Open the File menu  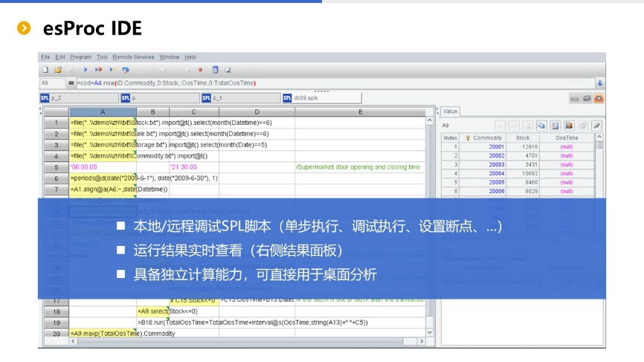pyautogui.click(x=45, y=57)
